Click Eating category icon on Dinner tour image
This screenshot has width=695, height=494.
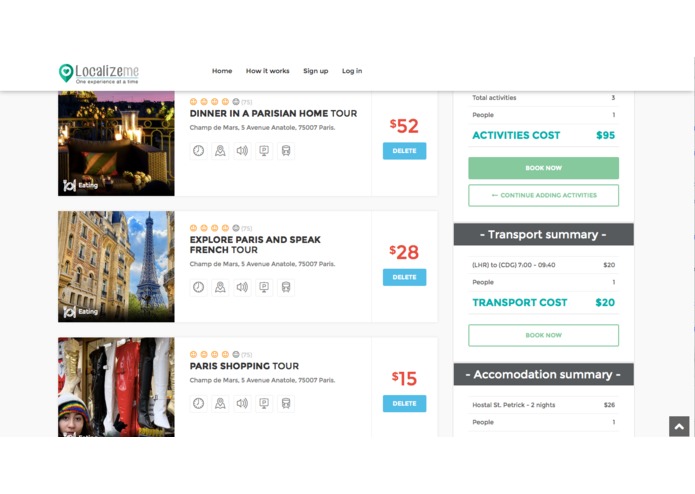[x=70, y=185]
